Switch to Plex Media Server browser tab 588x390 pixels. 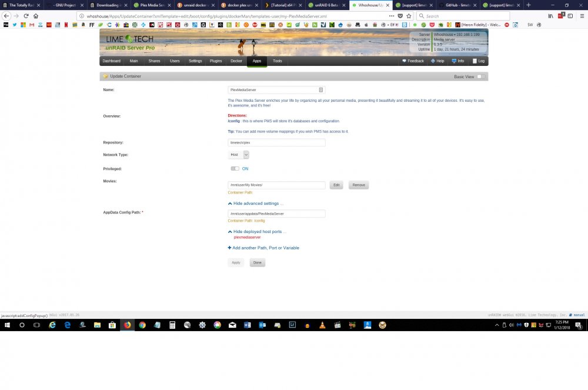pyautogui.click(x=152, y=5)
